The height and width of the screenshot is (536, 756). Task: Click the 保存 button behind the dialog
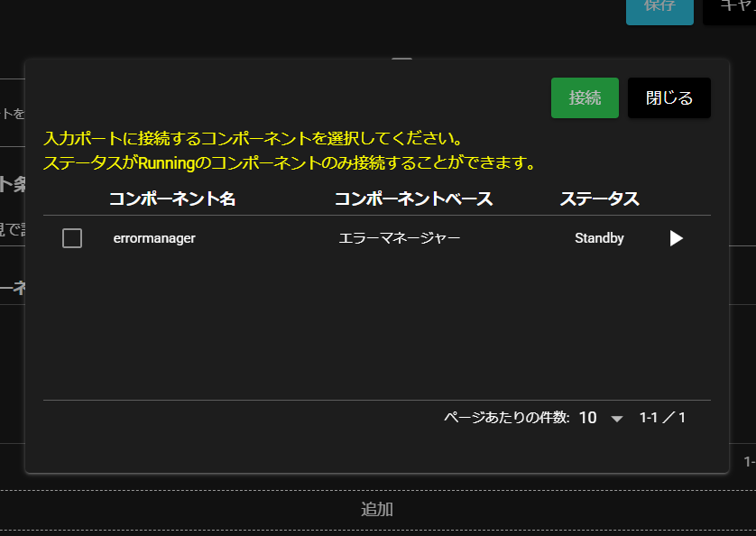click(x=659, y=7)
